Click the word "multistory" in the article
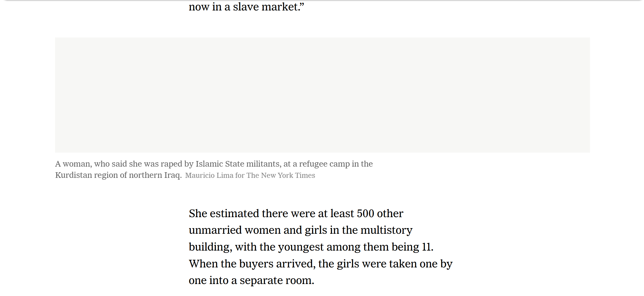 click(386, 230)
